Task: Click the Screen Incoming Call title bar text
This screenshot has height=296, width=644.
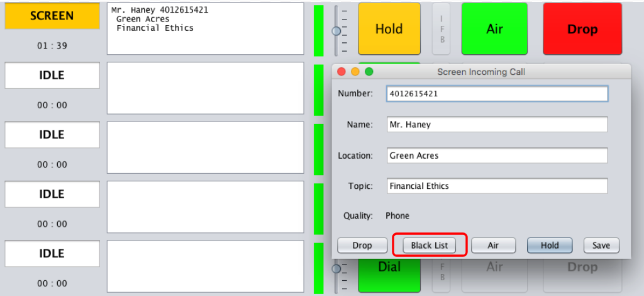Action: 481,72
